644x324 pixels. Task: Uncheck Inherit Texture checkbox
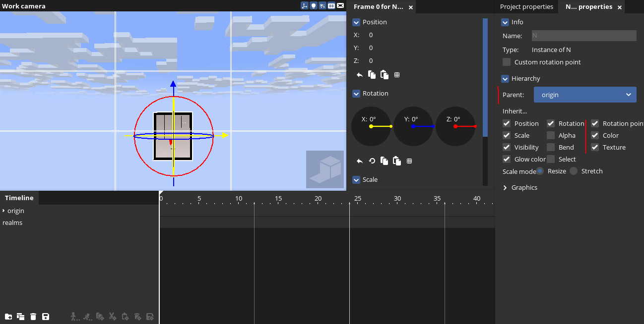(x=595, y=147)
